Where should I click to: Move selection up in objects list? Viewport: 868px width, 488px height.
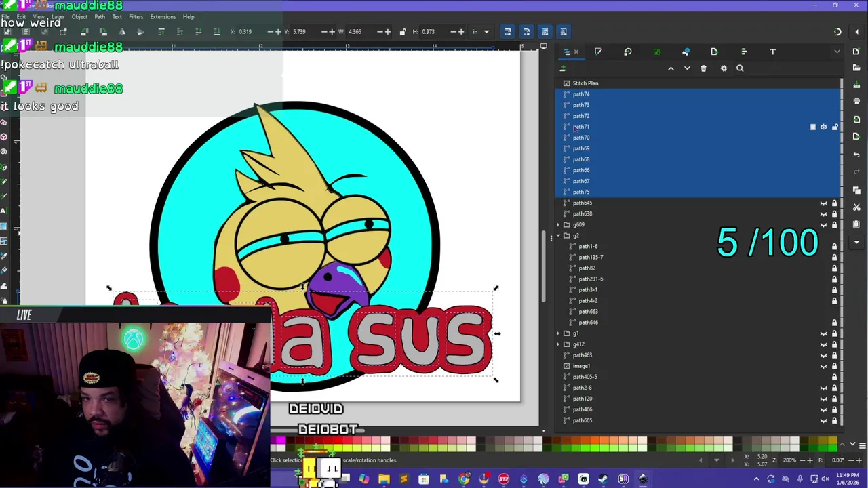(671, 68)
